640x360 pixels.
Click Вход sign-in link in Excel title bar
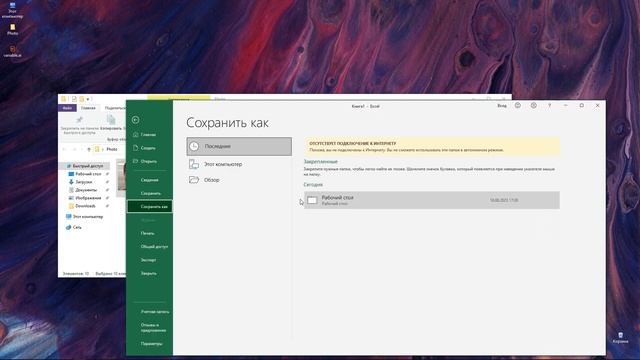tap(502, 106)
